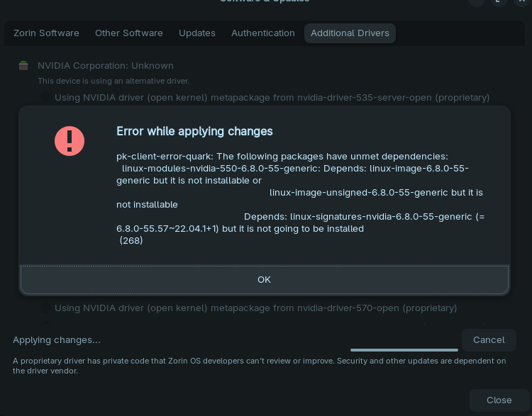Select the nvidia-driver-535-server-open driver option
This screenshot has height=416, width=532.
[46, 98]
